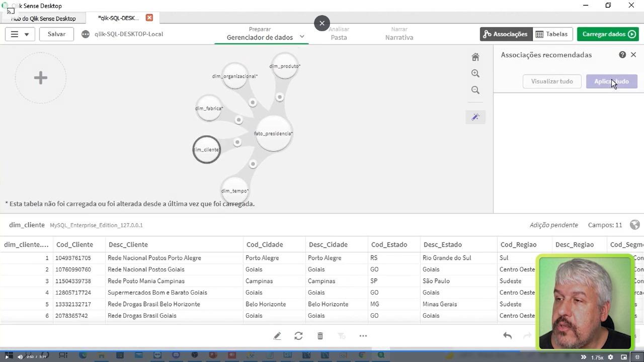Select the dim_fabrica table bubble

tap(209, 108)
